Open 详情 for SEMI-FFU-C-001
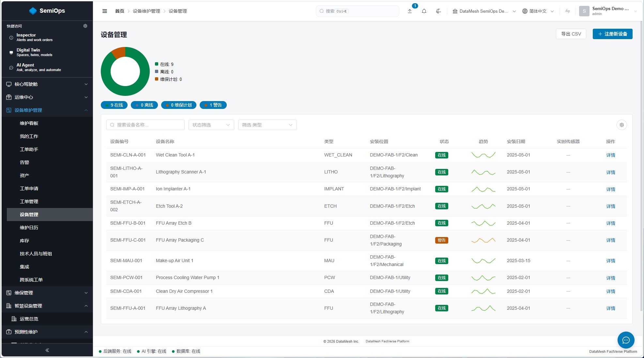The image size is (644, 358). [x=611, y=240]
